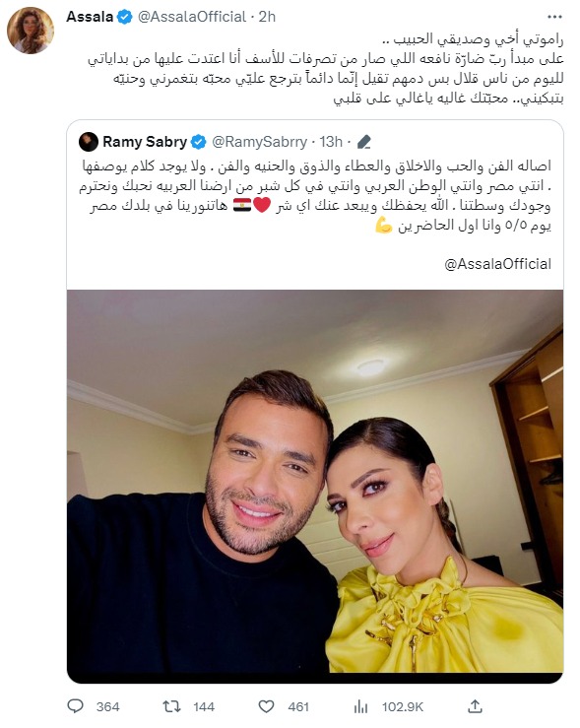Click the 2h timestamp of the tweet
The image size is (580, 728).
(x=267, y=17)
